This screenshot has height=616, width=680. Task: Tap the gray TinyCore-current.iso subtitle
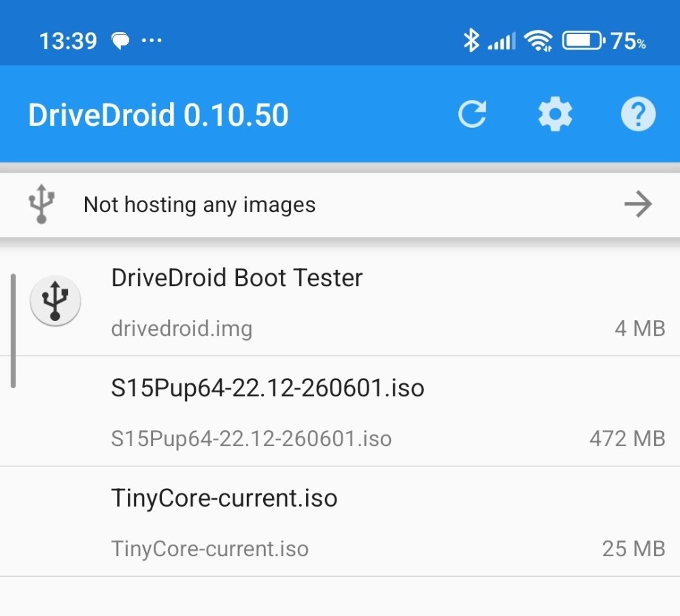(x=210, y=549)
